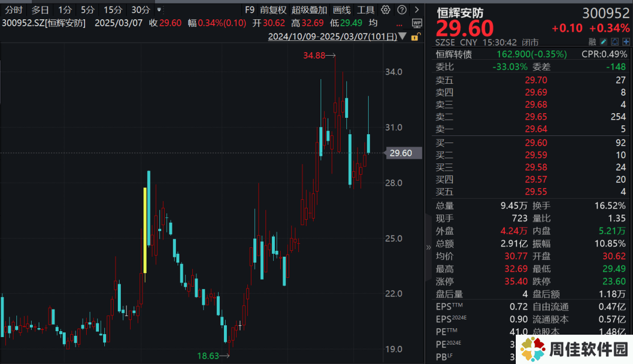Click the stock name 恒辉安防 header
Image resolution: width=633 pixels, height=364 pixels.
pyautogui.click(x=460, y=13)
